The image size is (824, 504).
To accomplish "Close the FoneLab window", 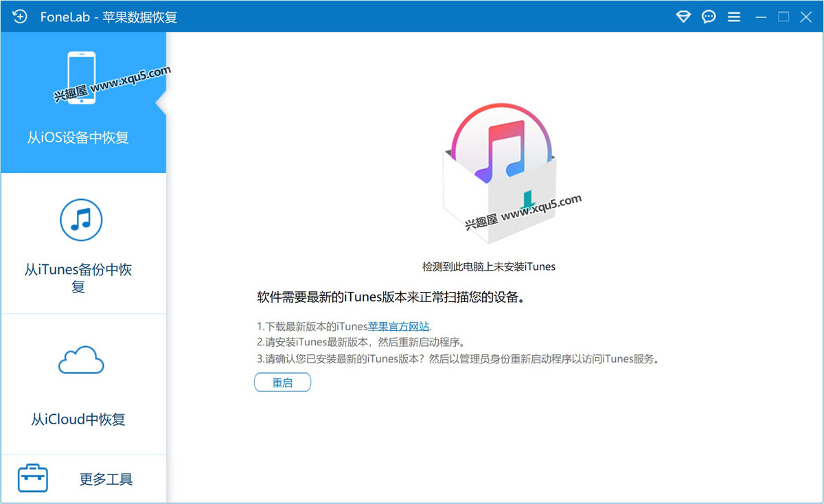I will [x=806, y=16].
